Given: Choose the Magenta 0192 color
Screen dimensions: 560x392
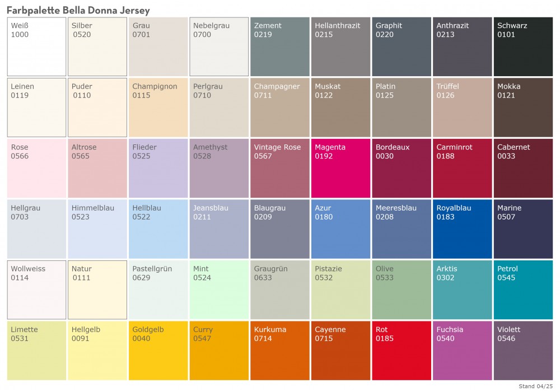Looking at the screenshot, I should pos(340,168).
